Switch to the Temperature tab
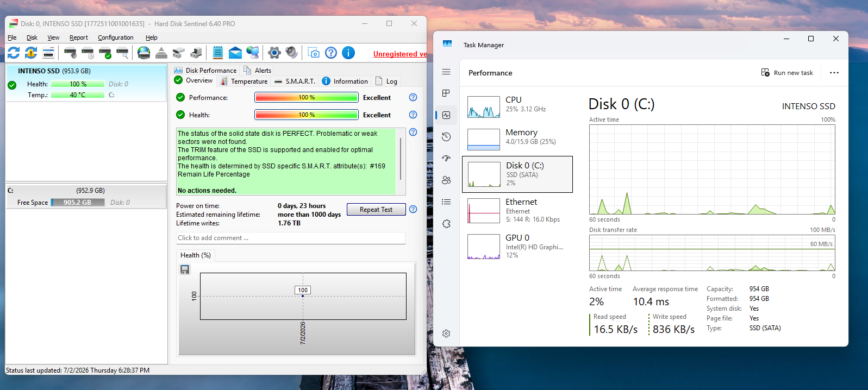Screen dimensions: 868x390 (244, 81)
